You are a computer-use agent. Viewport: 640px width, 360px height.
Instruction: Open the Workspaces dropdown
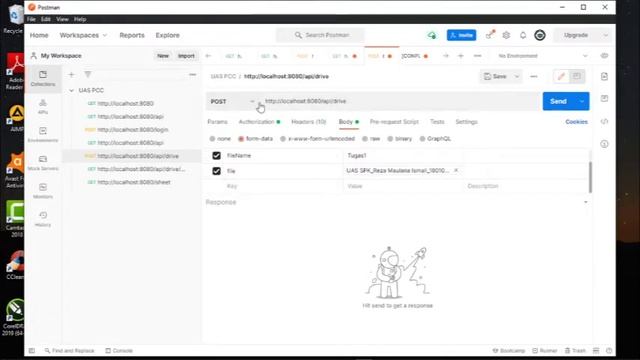click(x=83, y=35)
